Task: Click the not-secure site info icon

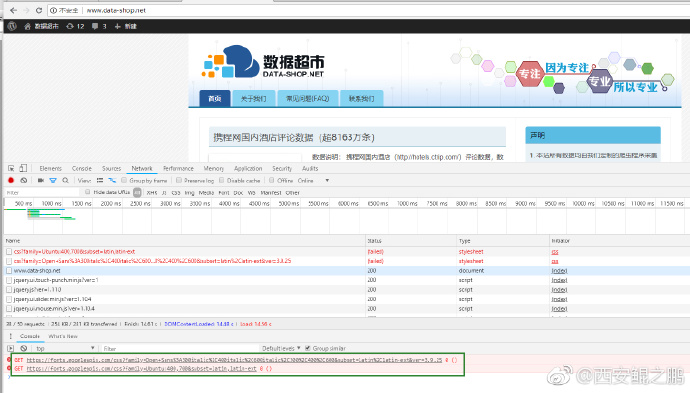Action: [53, 10]
